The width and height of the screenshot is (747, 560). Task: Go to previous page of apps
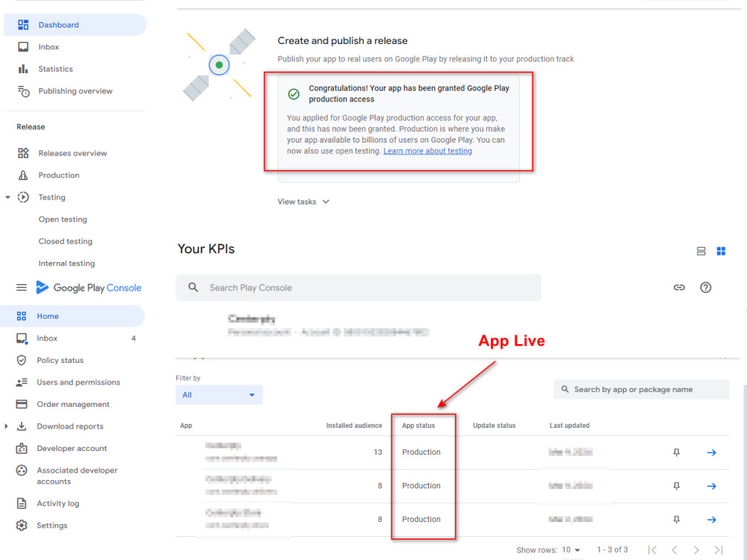[674, 550]
